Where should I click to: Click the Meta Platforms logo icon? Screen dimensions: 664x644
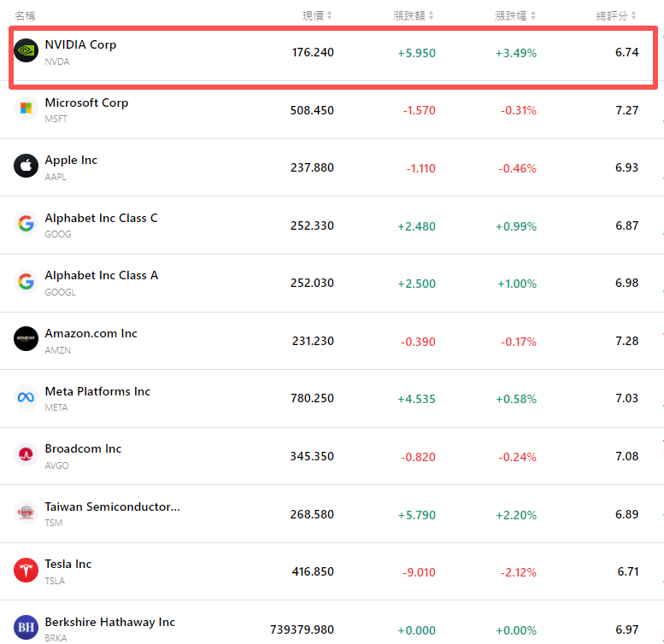coord(26,397)
